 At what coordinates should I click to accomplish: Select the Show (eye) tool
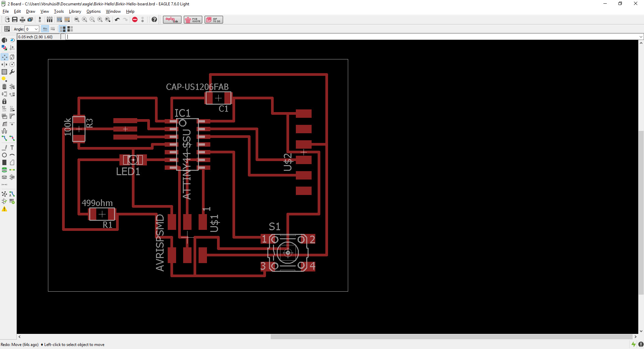point(12,40)
